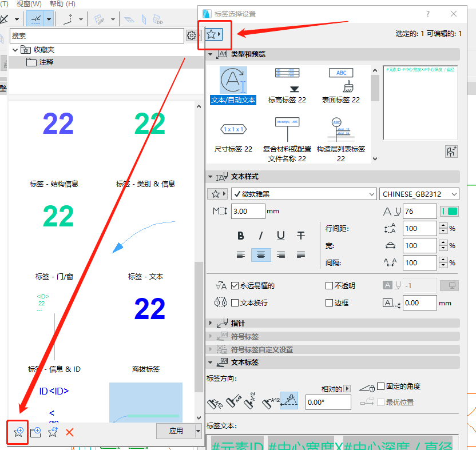Select 文本/自动文本 label type
The image size is (476, 450).
pyautogui.click(x=233, y=86)
